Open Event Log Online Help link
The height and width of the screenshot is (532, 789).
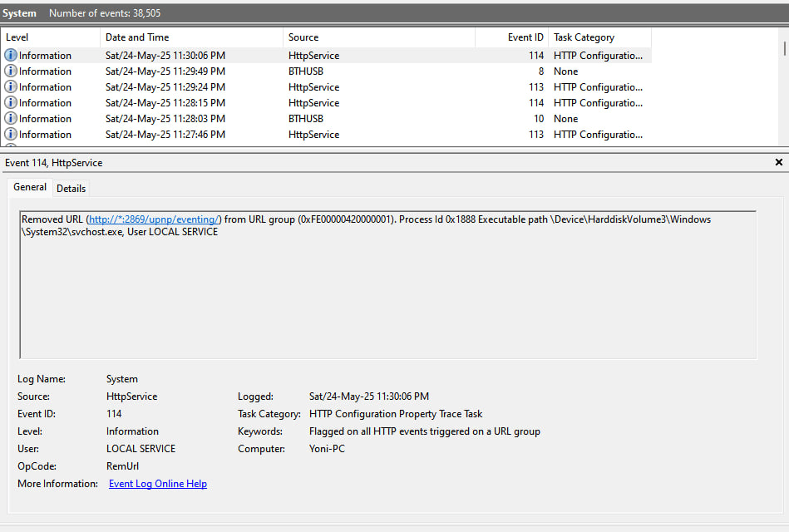pyautogui.click(x=158, y=484)
